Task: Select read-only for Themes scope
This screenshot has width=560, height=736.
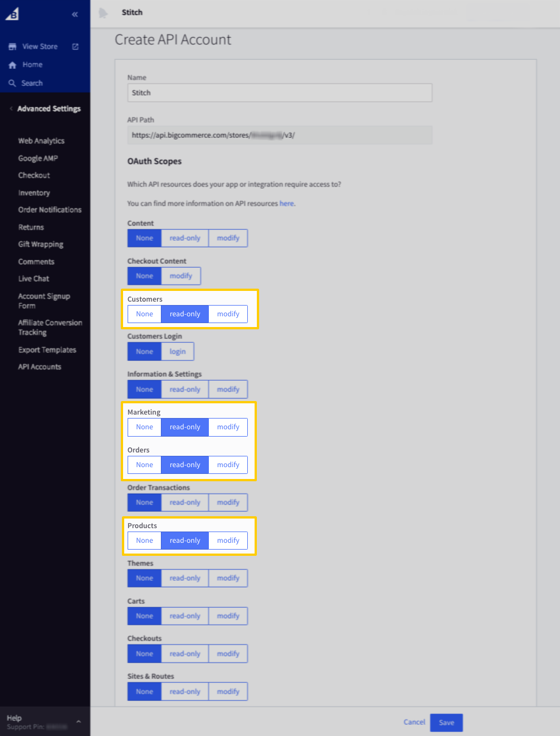Action: (185, 578)
